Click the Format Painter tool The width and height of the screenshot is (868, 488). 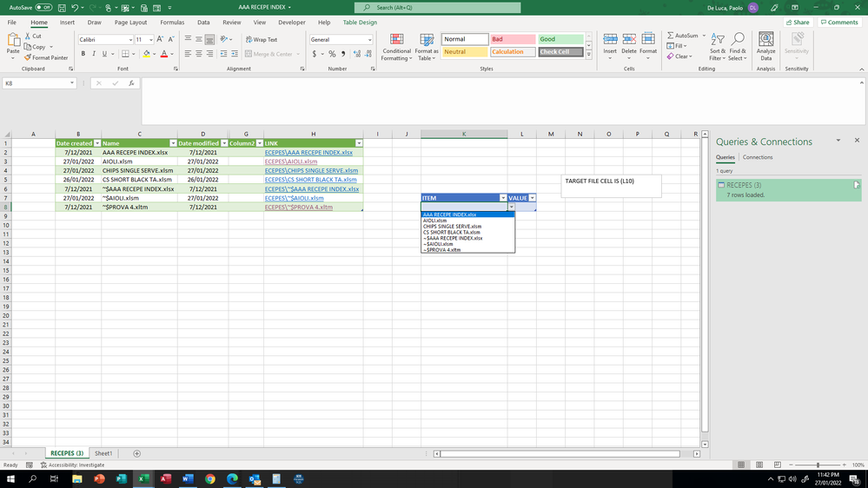pos(46,57)
